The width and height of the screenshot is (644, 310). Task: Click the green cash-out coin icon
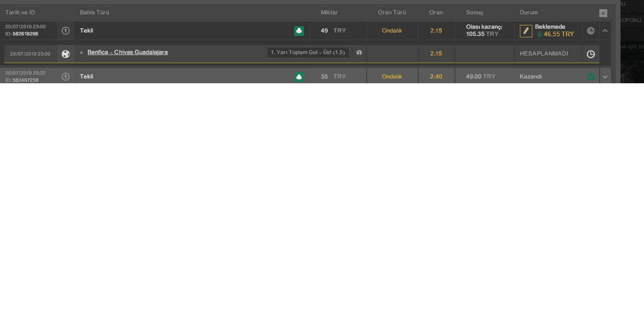540,34
